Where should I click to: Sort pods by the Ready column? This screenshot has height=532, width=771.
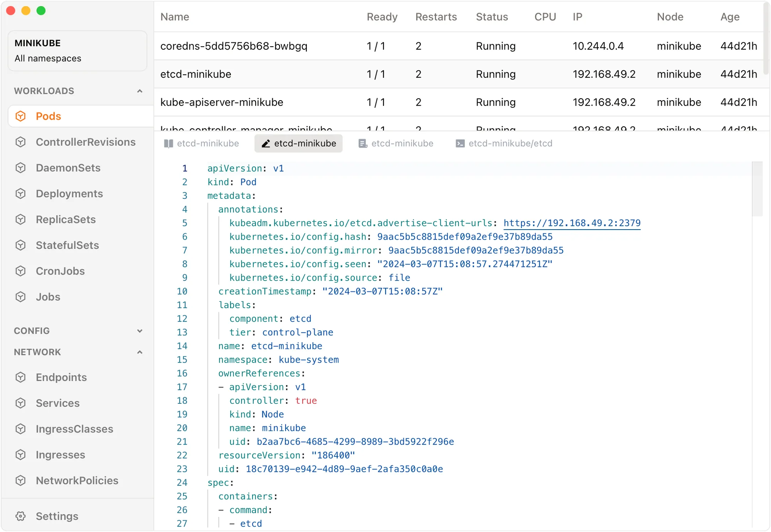pyautogui.click(x=382, y=17)
